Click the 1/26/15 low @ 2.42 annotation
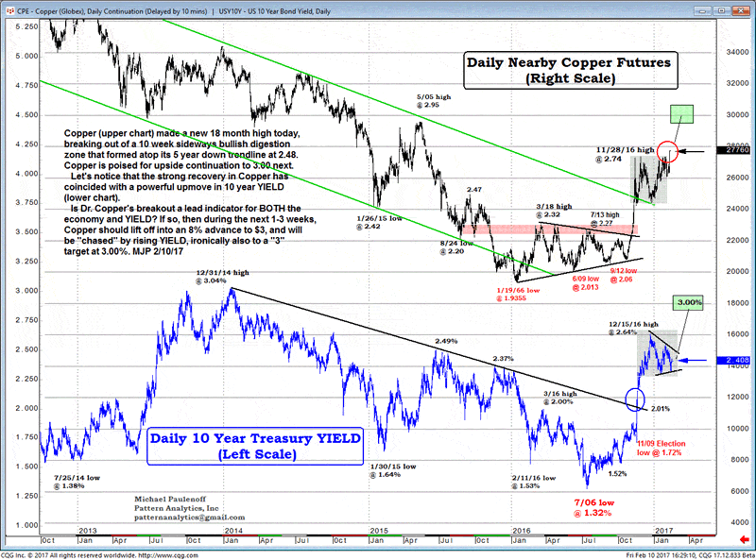Image resolution: width=756 pixels, height=560 pixels. pyautogui.click(x=379, y=222)
